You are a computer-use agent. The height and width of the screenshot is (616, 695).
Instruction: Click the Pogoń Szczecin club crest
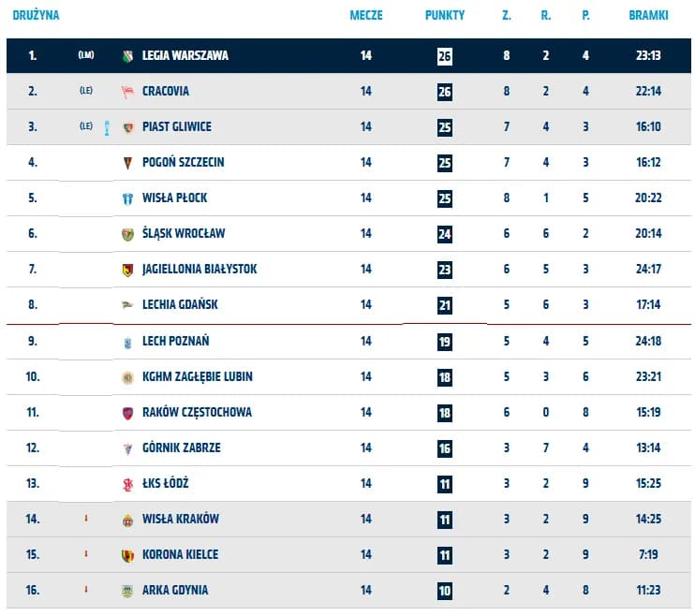(x=128, y=163)
